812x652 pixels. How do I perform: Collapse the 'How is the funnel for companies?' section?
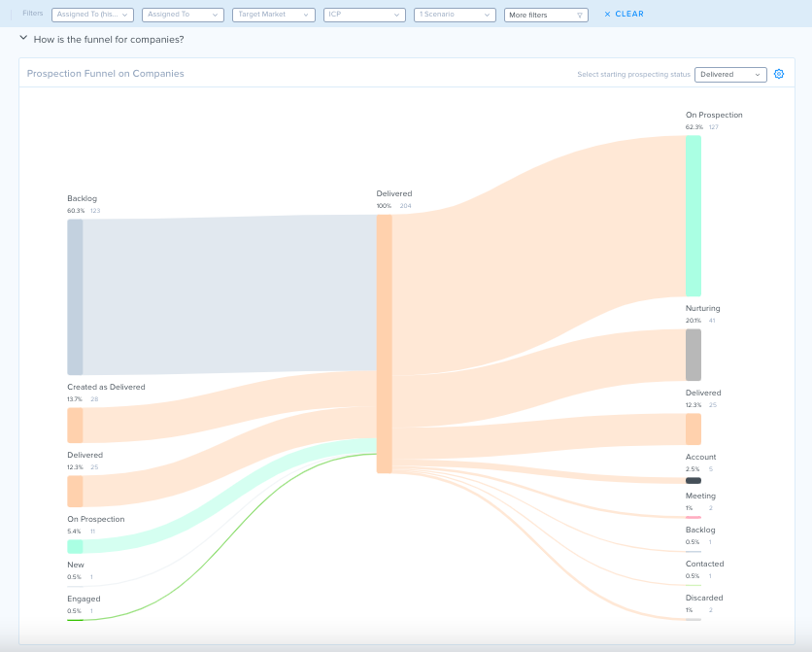click(23, 38)
